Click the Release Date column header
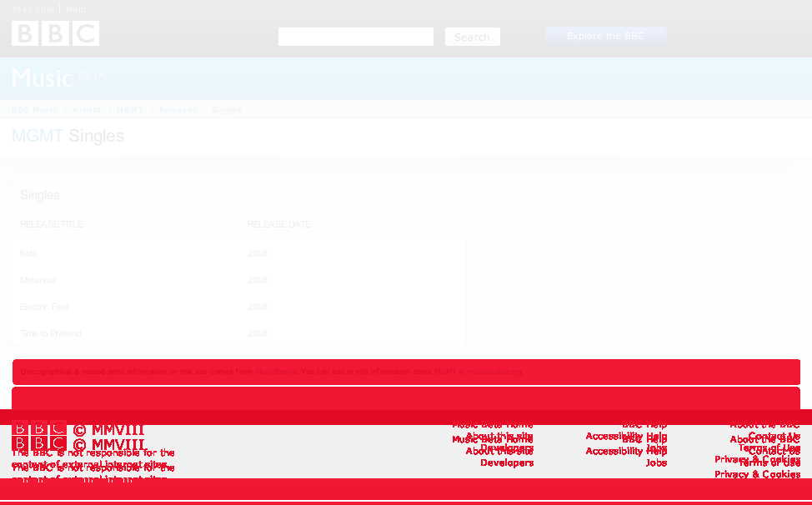Screen dimensions: 812x505 279,224
